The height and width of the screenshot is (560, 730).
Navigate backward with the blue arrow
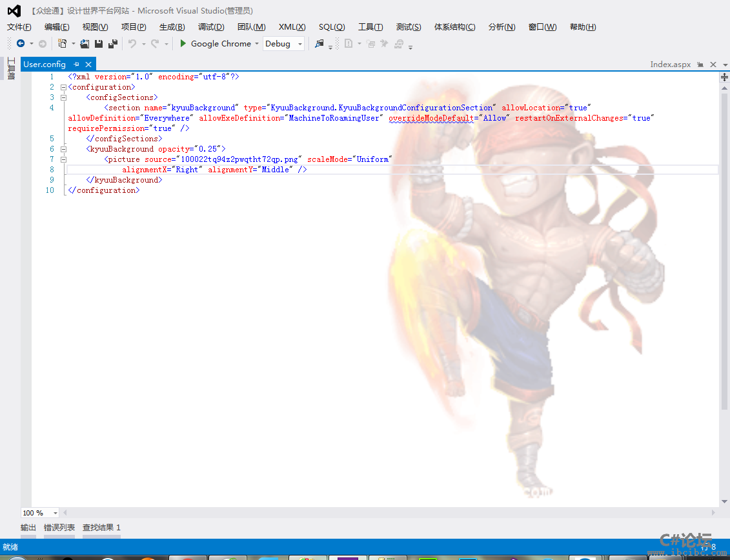tap(21, 43)
